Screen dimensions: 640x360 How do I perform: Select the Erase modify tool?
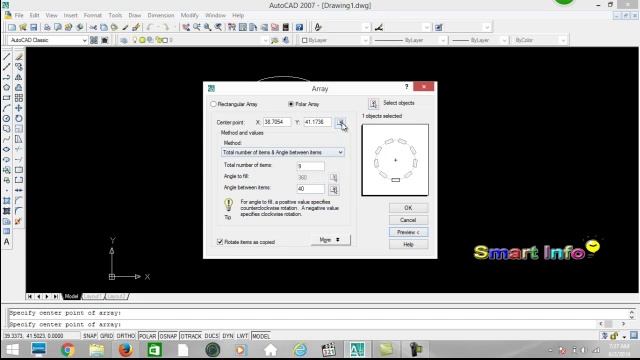[19, 56]
